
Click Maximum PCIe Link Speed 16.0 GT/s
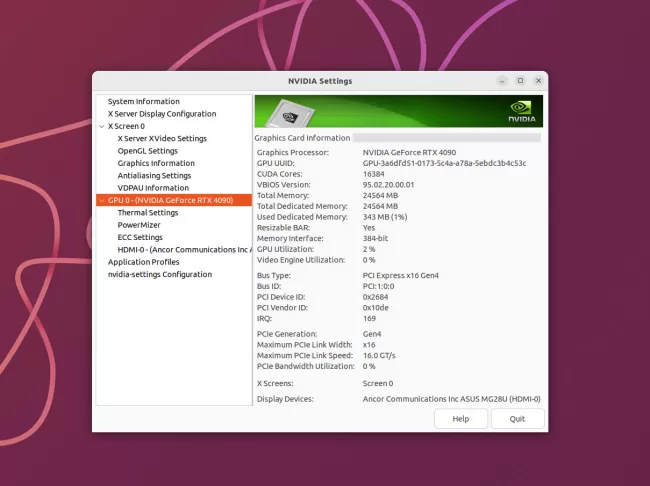pyautogui.click(x=379, y=355)
